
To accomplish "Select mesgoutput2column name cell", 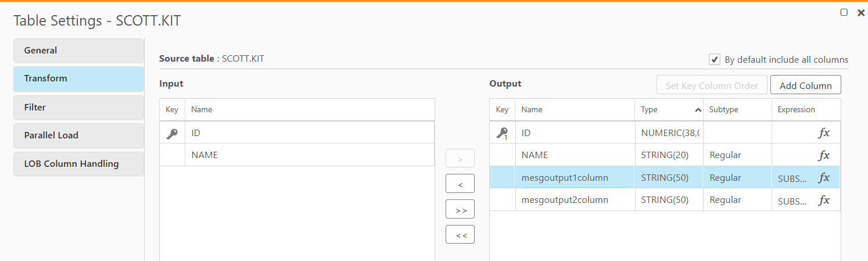I will [x=575, y=200].
